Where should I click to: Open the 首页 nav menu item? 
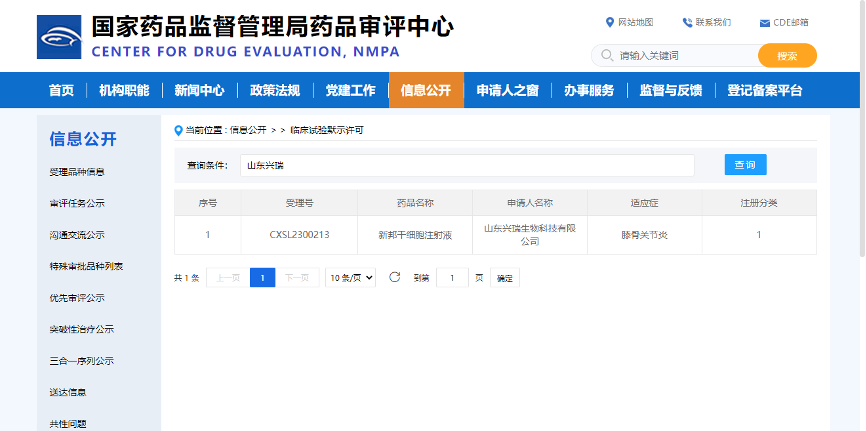click(61, 90)
